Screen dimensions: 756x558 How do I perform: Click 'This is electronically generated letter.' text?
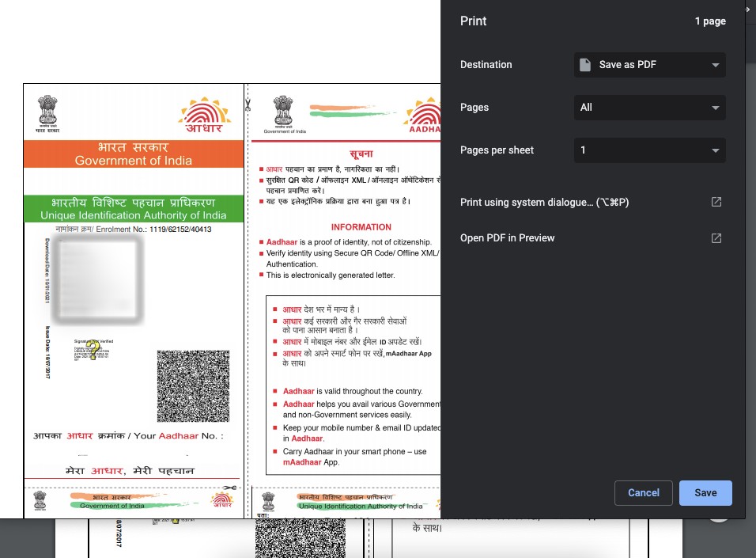click(x=331, y=275)
